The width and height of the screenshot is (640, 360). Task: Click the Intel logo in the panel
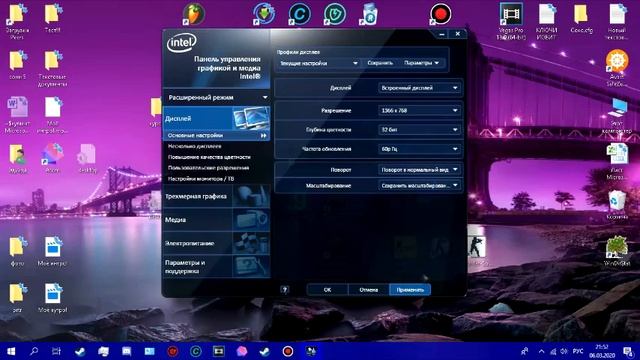(x=182, y=42)
